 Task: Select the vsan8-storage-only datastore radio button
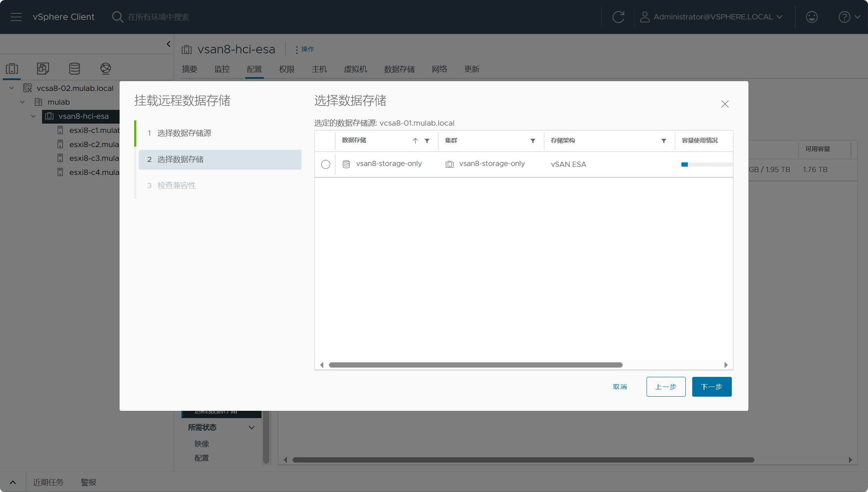(326, 164)
